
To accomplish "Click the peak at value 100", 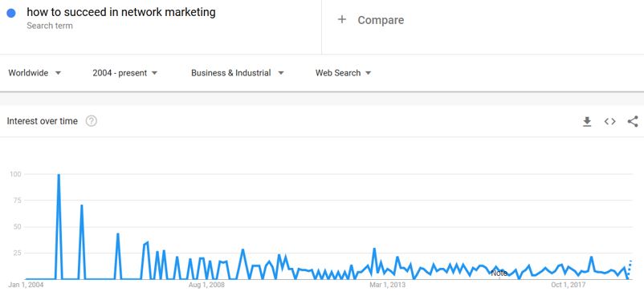I will [x=59, y=175].
